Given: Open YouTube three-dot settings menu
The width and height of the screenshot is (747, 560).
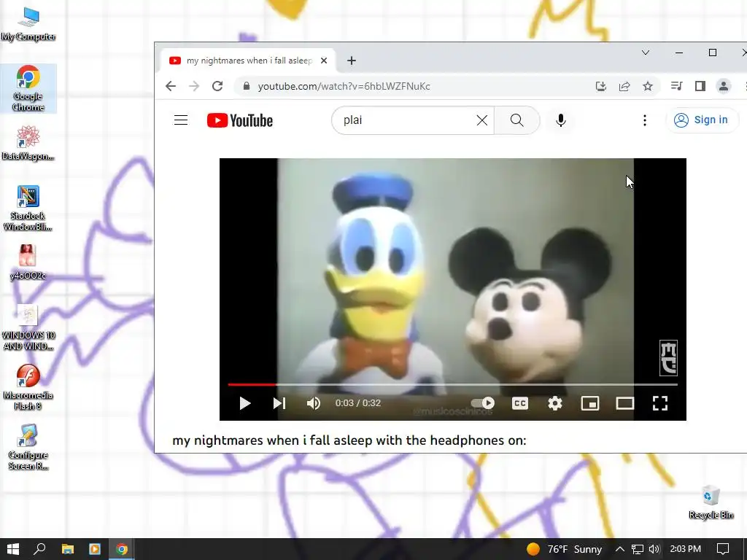Looking at the screenshot, I should point(645,120).
